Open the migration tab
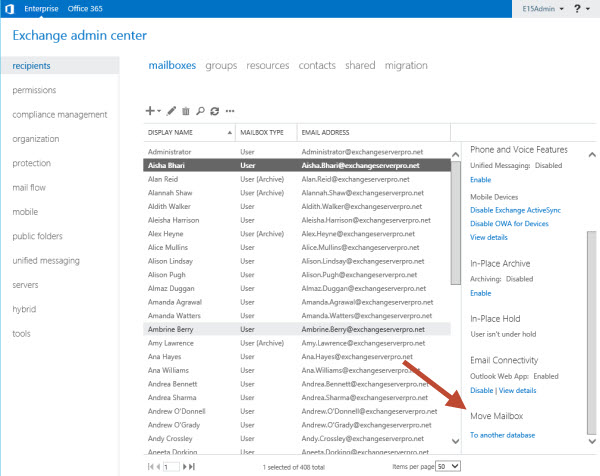Viewport: 600px width, 476px height. [x=406, y=65]
